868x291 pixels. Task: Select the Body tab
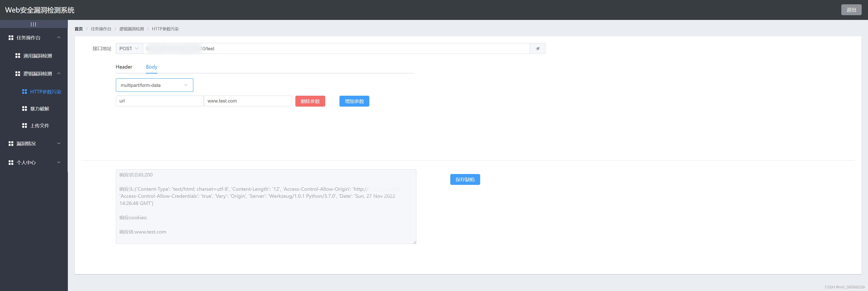pyautogui.click(x=151, y=67)
